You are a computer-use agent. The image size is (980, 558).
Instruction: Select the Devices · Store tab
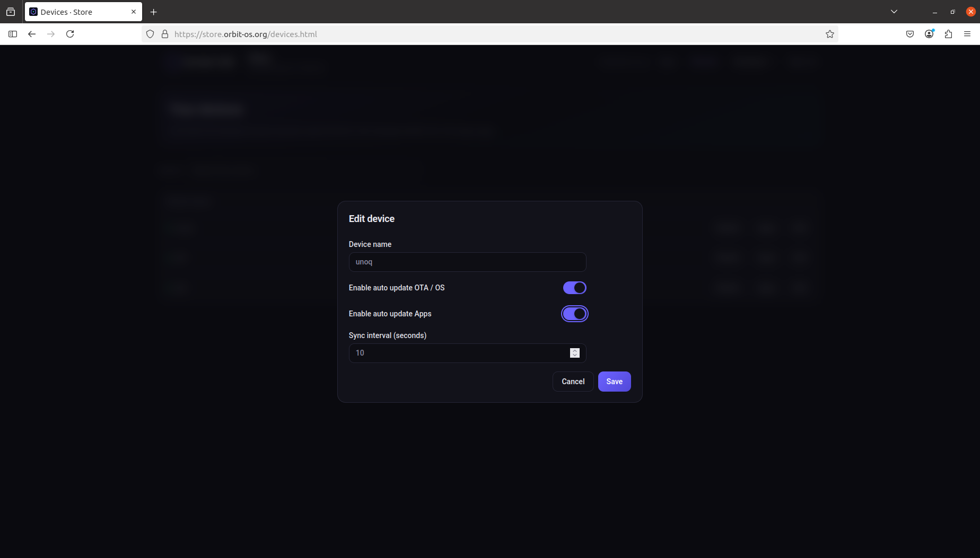pos(80,12)
